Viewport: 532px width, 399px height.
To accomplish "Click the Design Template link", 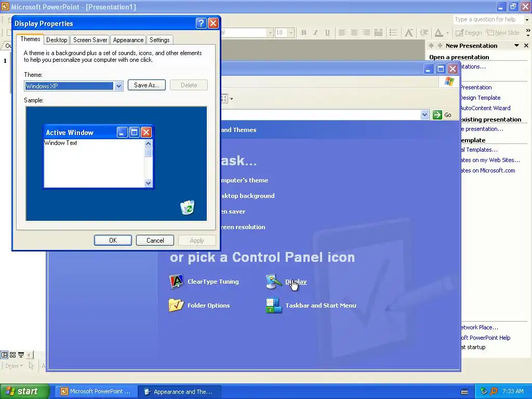I will click(x=480, y=98).
